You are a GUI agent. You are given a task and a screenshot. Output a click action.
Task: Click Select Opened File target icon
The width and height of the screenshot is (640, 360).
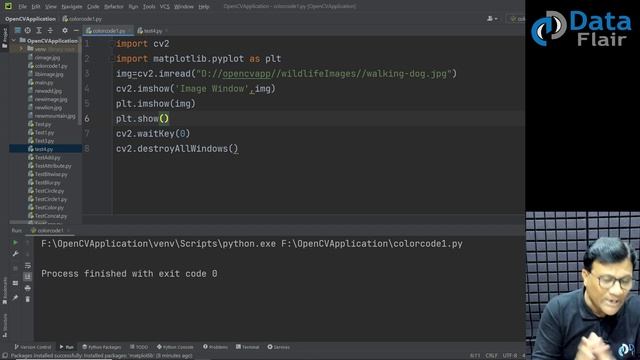click(27, 30)
